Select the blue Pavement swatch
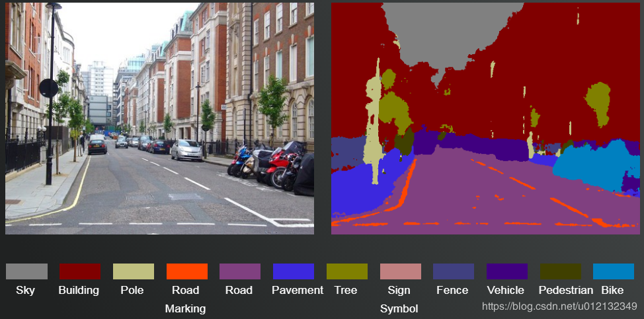 [294, 271]
